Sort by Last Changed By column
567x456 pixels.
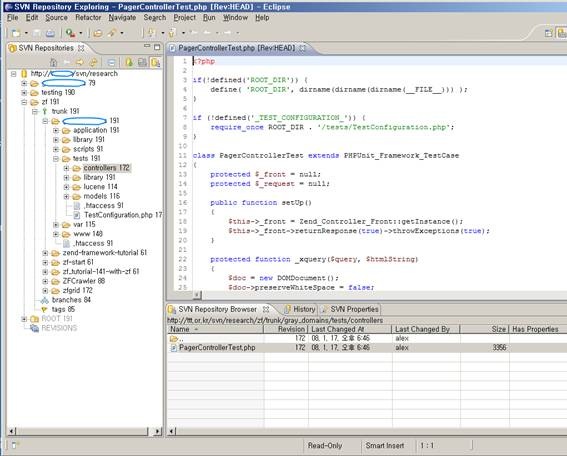point(426,329)
